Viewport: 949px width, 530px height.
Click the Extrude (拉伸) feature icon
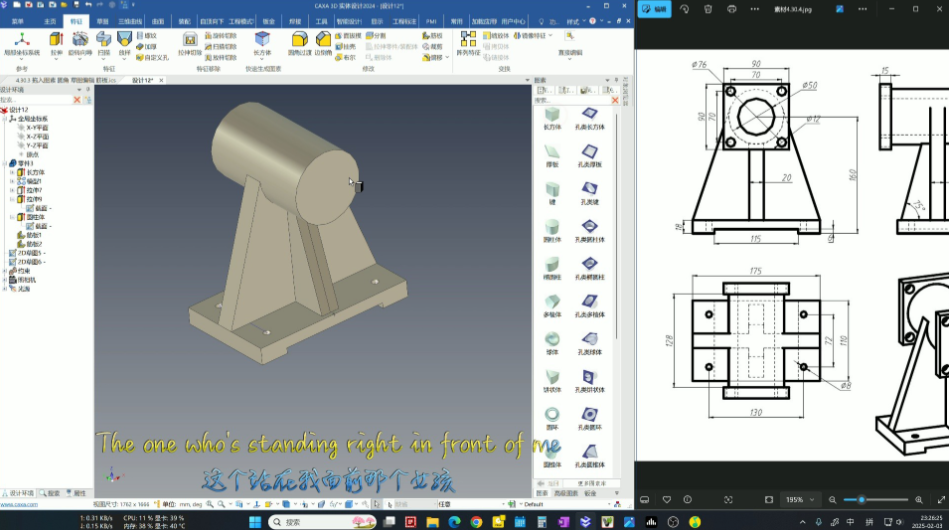(56, 40)
